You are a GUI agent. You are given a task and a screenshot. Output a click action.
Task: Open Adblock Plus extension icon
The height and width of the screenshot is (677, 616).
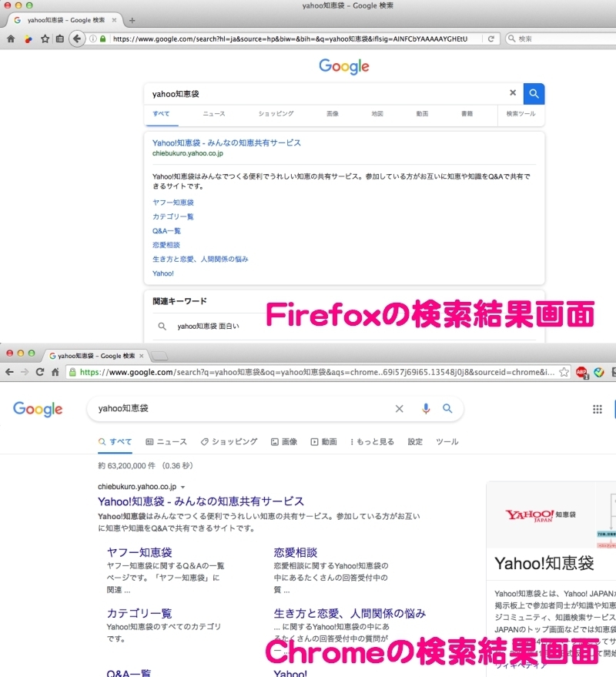(582, 372)
